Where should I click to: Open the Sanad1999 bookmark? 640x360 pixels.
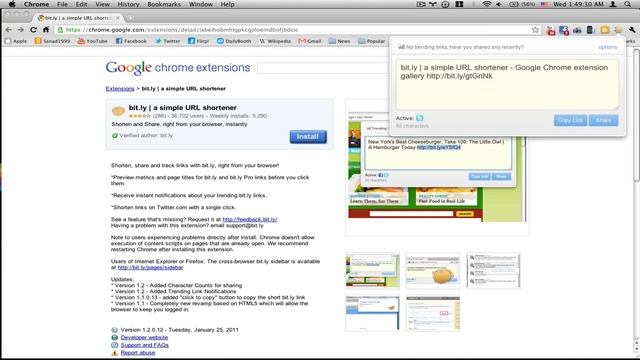pos(52,41)
